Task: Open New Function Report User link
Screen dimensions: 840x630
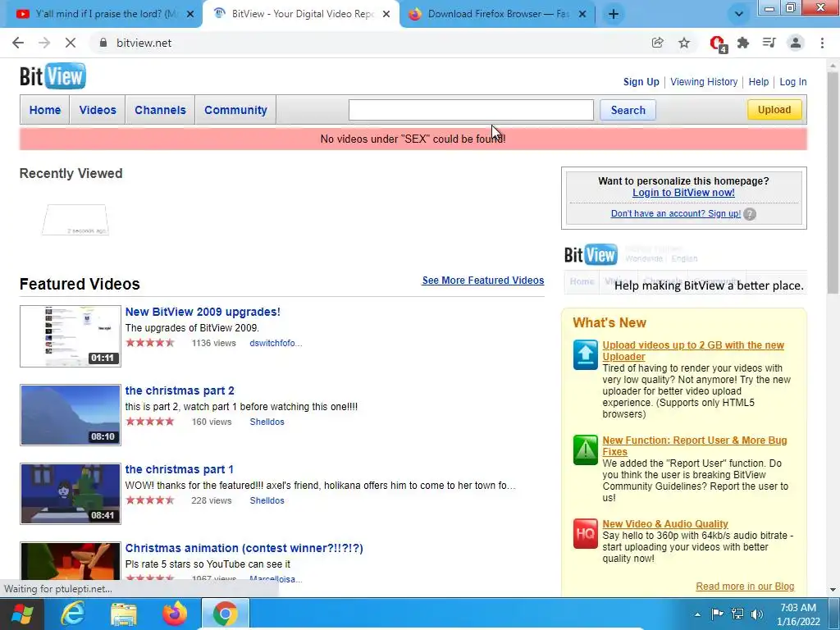Action: click(694, 445)
